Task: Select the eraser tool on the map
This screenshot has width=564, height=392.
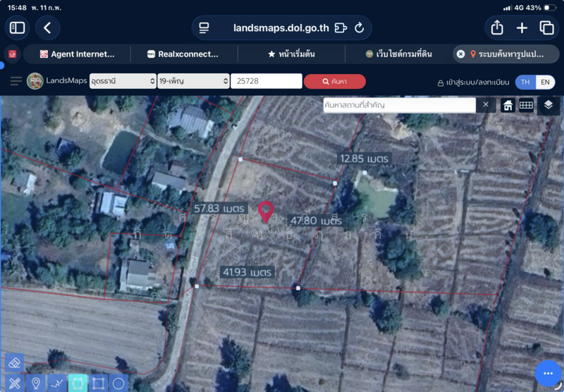Action: point(14,362)
